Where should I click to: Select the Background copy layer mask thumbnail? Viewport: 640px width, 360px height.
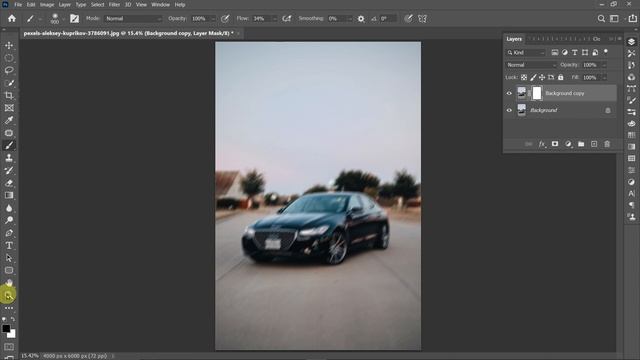tap(537, 93)
